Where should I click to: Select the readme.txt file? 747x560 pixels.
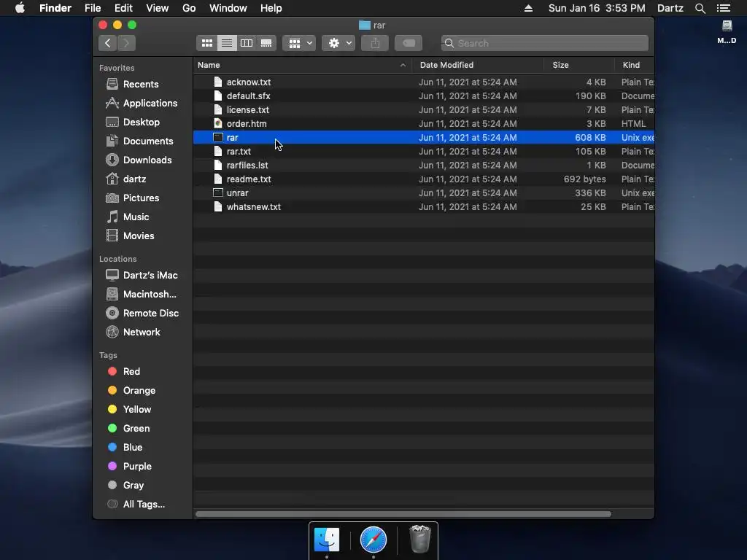coord(424,179)
